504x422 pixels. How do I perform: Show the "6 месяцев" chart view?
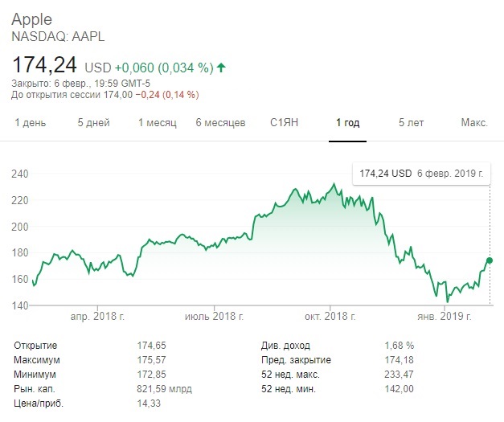pyautogui.click(x=220, y=123)
